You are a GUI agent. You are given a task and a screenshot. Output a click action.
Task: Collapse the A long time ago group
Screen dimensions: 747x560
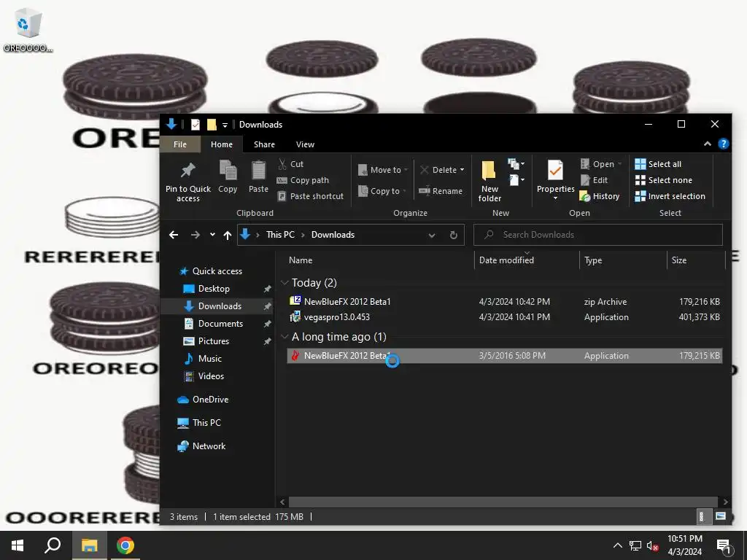[x=285, y=337]
